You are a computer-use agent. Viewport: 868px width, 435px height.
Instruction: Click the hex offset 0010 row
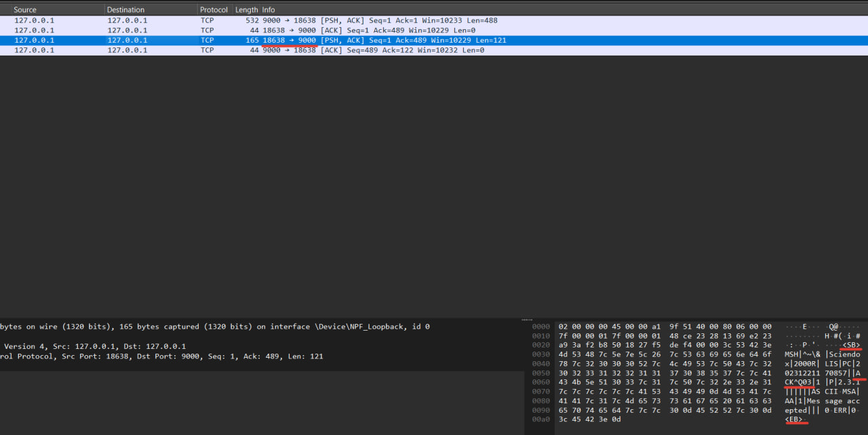[x=541, y=336]
